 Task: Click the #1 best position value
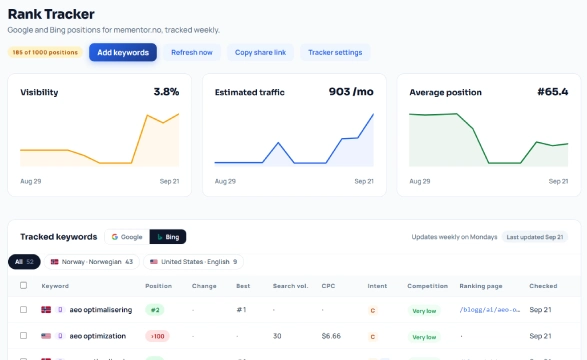241,309
